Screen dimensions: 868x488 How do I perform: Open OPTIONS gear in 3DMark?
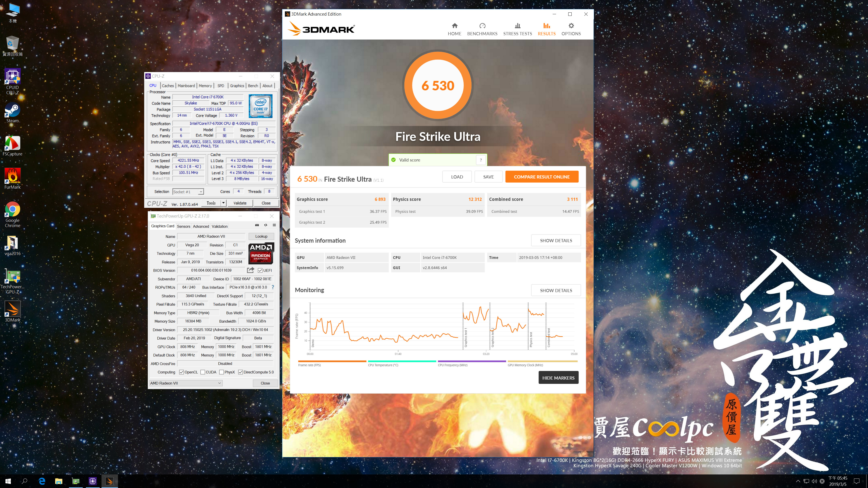click(571, 29)
